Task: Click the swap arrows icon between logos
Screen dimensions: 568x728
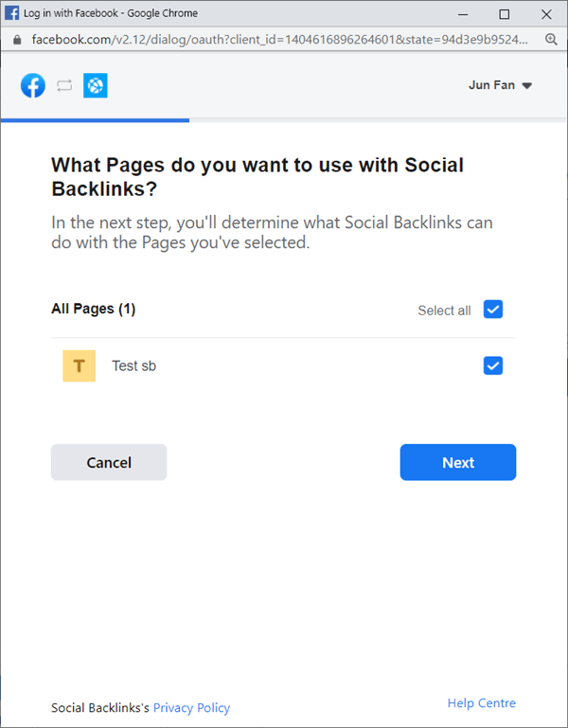Action: pos(64,86)
